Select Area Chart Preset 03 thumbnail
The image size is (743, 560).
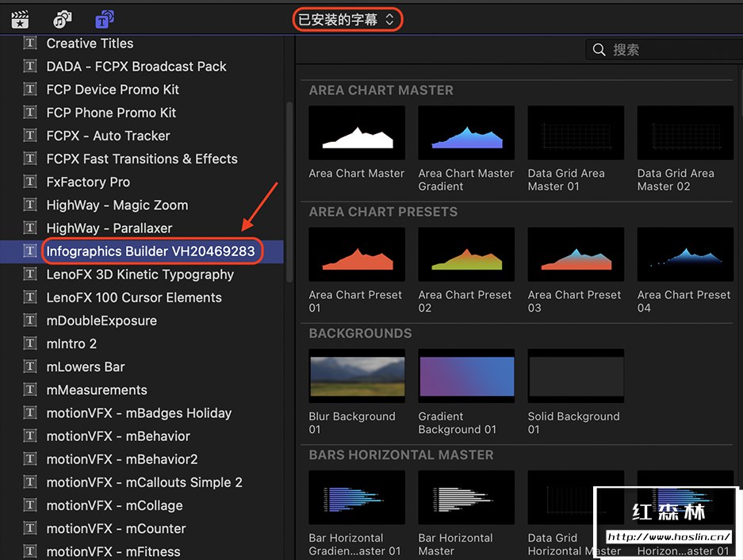(575, 255)
